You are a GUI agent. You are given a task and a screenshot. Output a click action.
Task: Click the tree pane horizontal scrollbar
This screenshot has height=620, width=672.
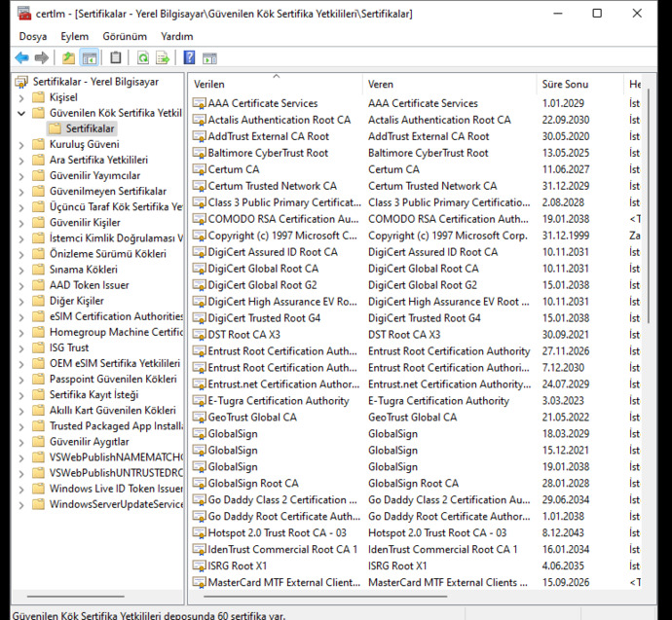(75, 596)
